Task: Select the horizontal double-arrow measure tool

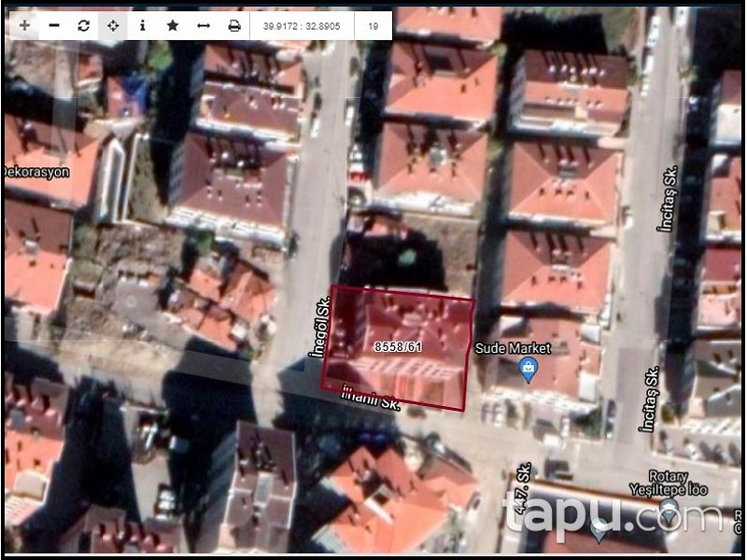Action: click(x=204, y=26)
